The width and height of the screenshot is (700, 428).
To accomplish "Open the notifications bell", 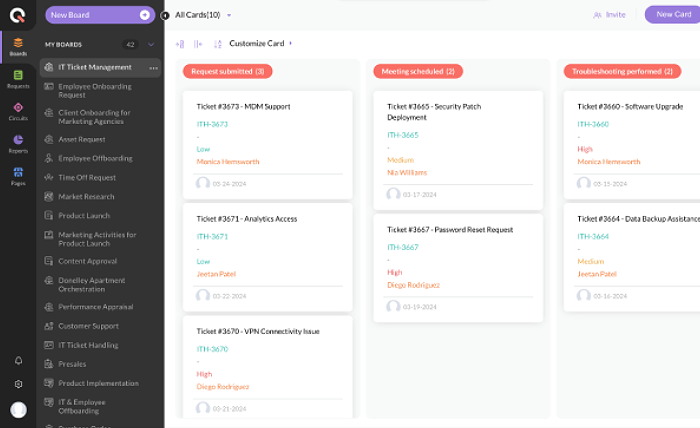I will pyautogui.click(x=18, y=360).
